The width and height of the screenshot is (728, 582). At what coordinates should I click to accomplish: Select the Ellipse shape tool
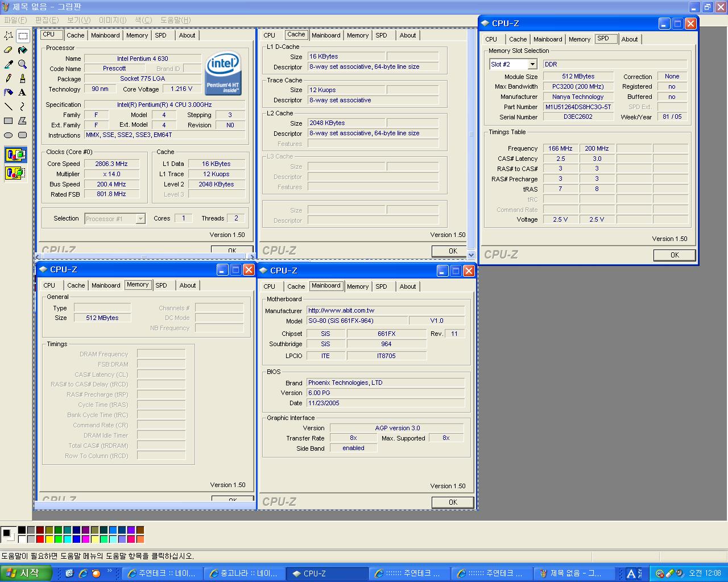click(9, 135)
